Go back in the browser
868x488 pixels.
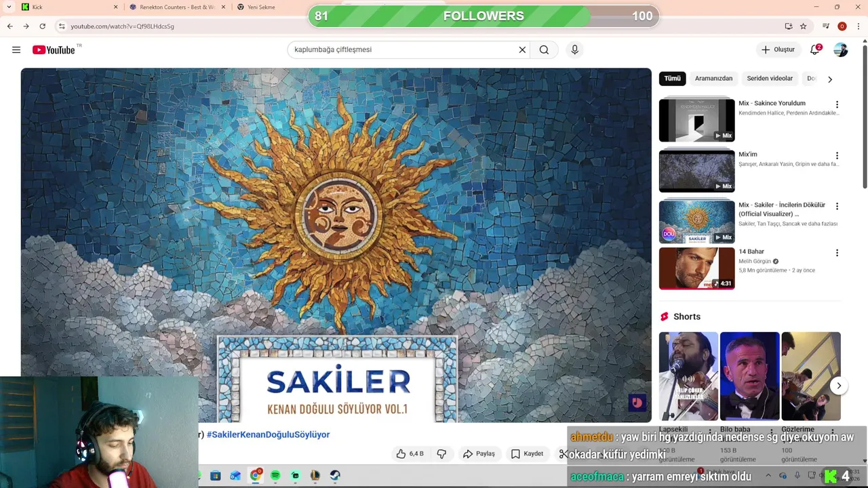point(9,26)
